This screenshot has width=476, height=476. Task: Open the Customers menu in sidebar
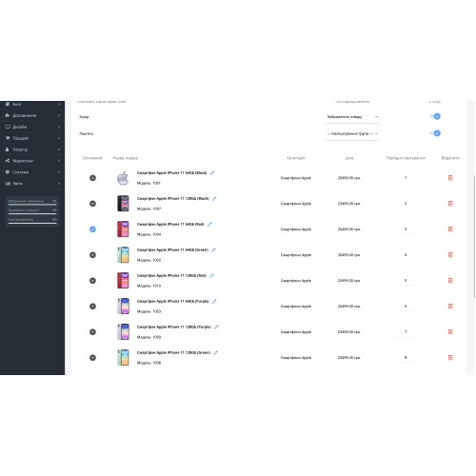[x=32, y=149]
